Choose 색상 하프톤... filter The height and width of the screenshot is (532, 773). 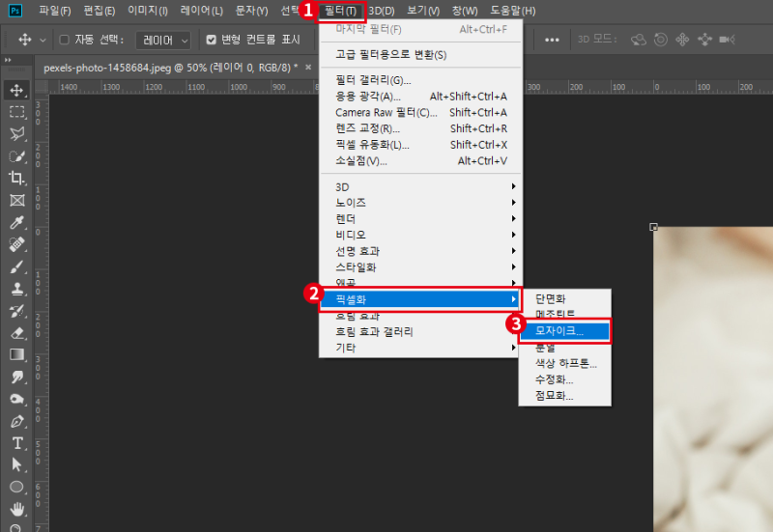[x=565, y=364]
